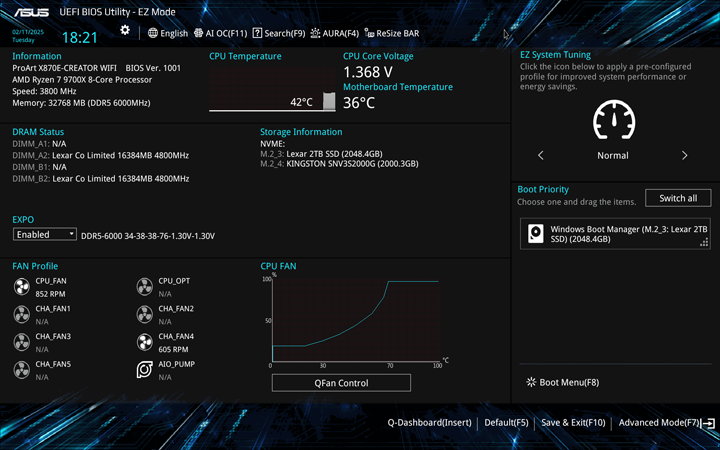Click the settings gear icon
720x450 pixels.
pos(125,31)
